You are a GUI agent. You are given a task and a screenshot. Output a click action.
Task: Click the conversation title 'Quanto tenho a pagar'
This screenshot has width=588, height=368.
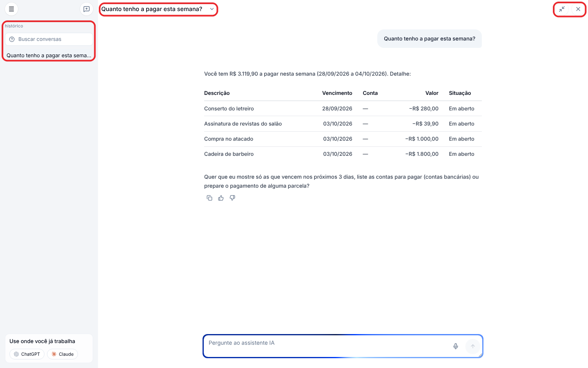[x=151, y=9]
